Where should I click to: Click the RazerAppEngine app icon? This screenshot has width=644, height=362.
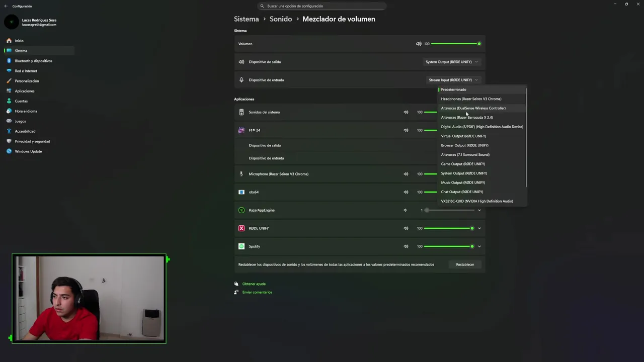click(242, 210)
